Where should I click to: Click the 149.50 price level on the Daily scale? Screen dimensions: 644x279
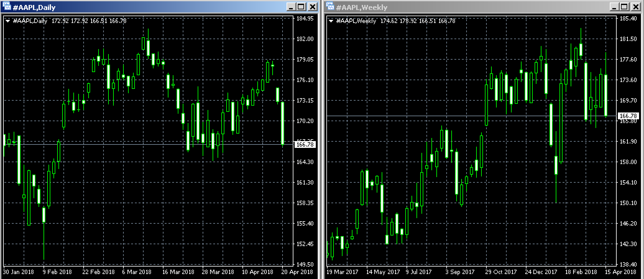tap(305, 265)
